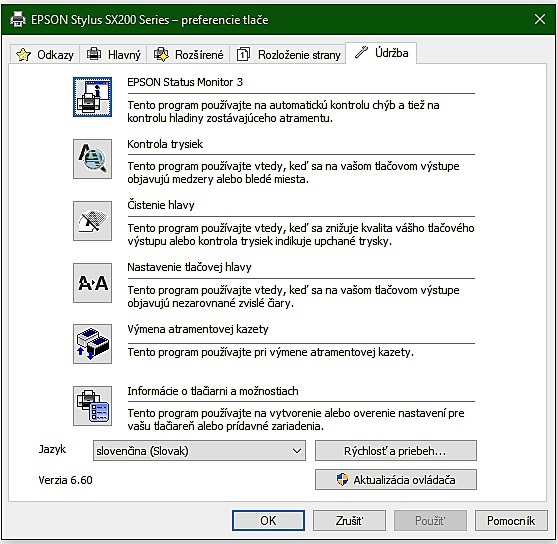
Task: Click the page icon on Rozloženie strany tab
Action: click(x=243, y=54)
